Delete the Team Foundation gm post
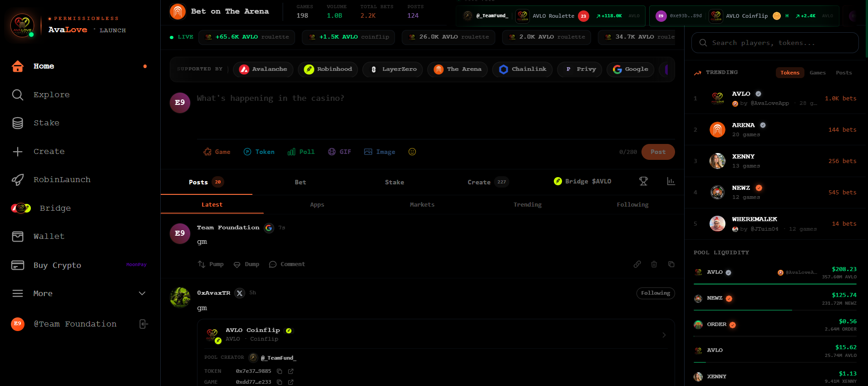 [654, 264]
